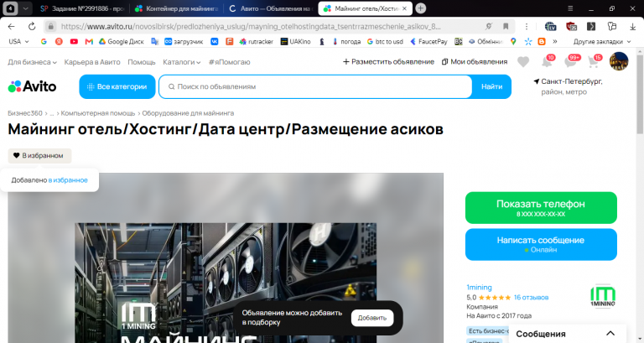This screenshot has height=343, width=644.
Task: Open the rutracker bookmark
Action: pyautogui.click(x=257, y=41)
